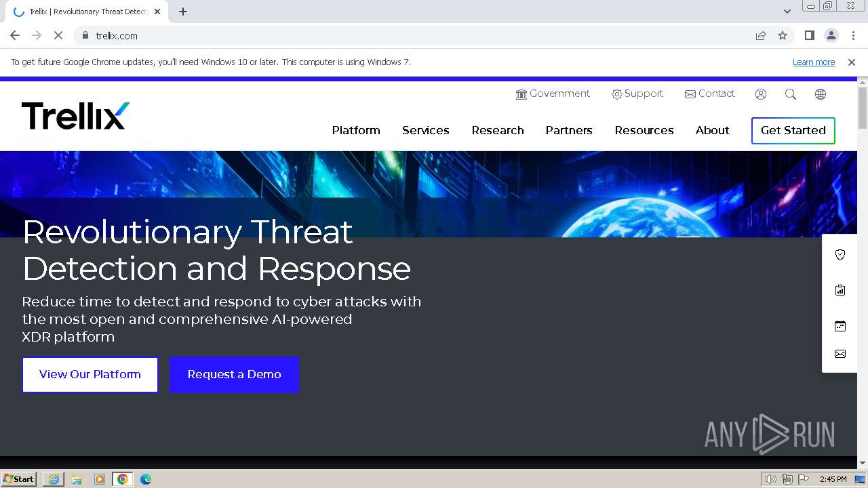Open the Support link
This screenshot has height=488, width=868.
click(637, 94)
